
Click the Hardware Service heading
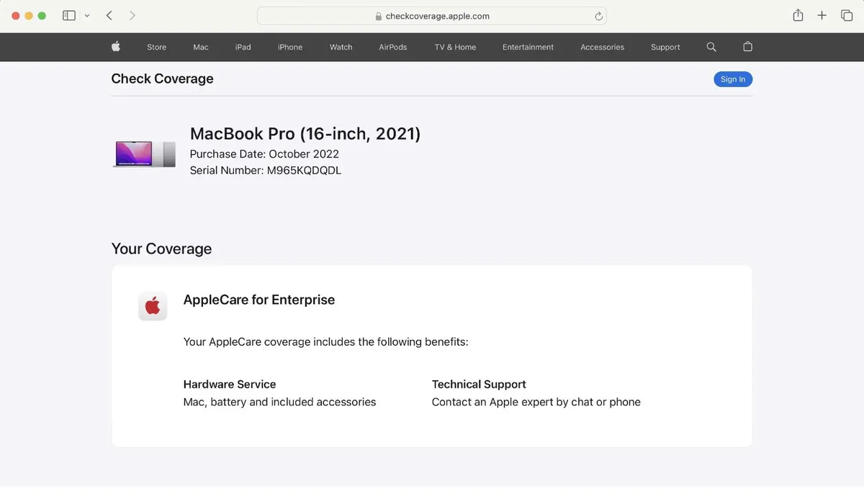(230, 384)
